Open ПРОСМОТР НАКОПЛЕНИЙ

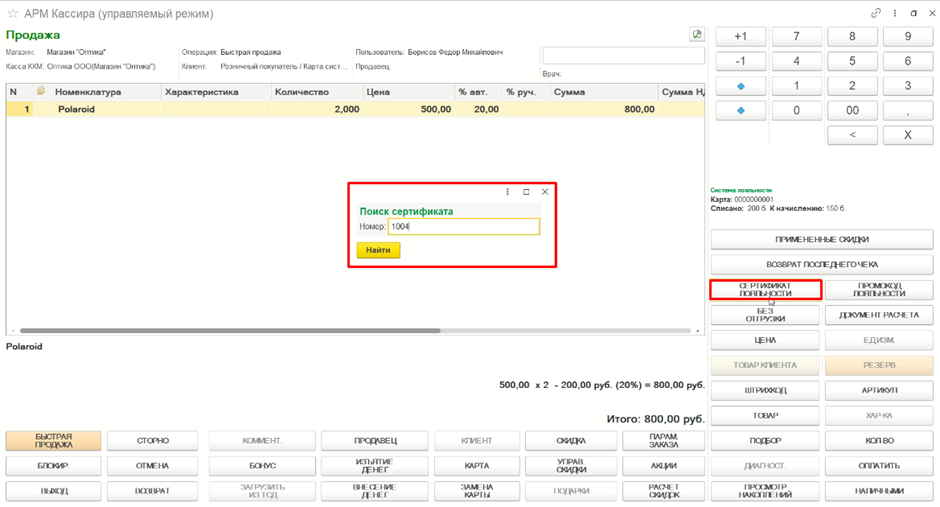click(766, 491)
